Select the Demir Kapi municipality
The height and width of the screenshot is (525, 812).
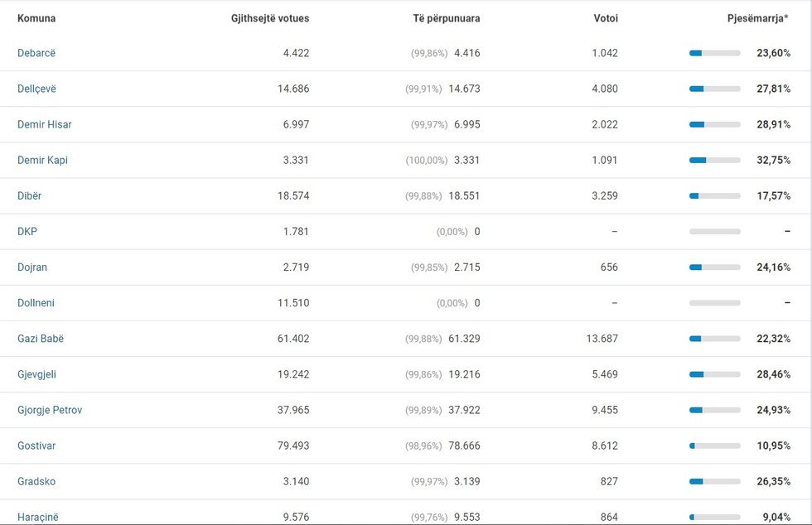click(x=42, y=160)
